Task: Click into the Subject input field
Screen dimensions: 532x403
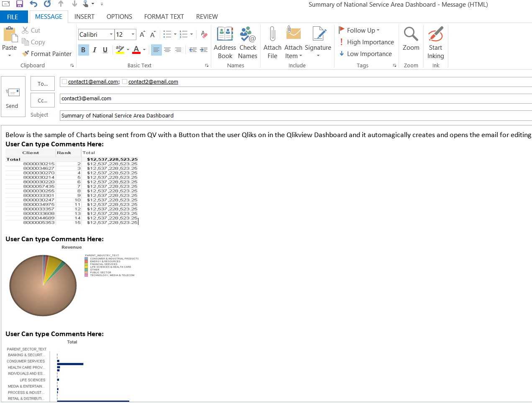Action: click(x=293, y=116)
